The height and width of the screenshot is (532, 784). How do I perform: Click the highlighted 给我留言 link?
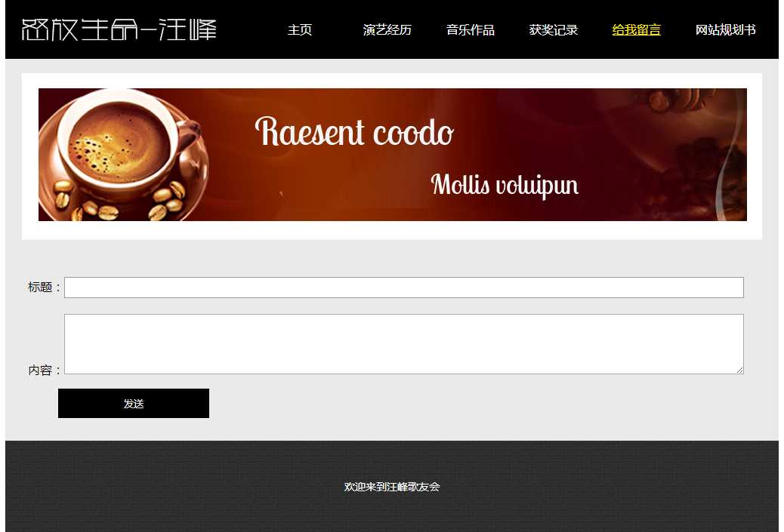(x=636, y=30)
